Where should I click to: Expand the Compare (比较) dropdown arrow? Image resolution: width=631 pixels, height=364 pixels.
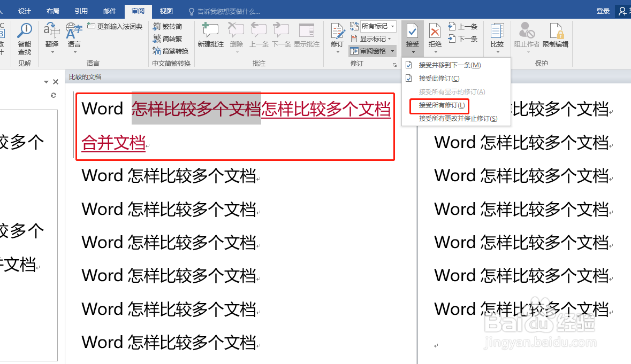click(x=498, y=52)
